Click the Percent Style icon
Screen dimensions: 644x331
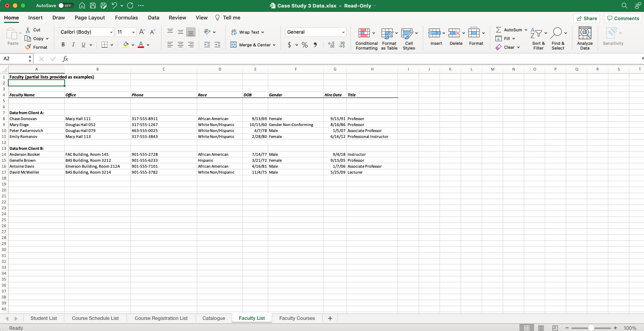coord(305,45)
